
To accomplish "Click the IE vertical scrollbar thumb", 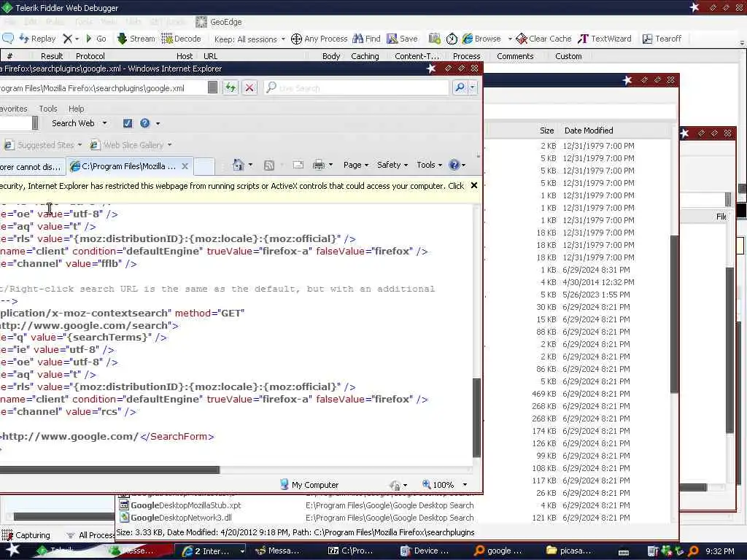I will [x=476, y=418].
